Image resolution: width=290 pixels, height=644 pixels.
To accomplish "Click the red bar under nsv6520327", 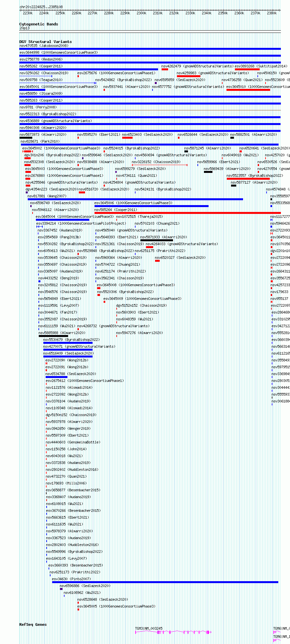I will [x=157, y=261].
